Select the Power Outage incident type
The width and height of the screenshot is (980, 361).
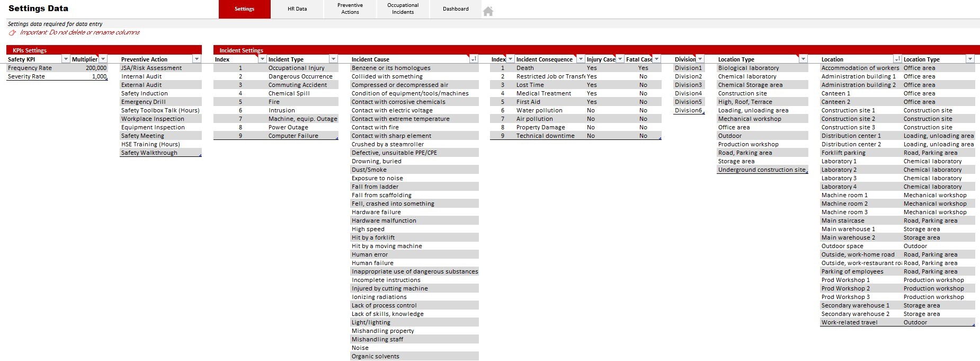click(x=302, y=127)
